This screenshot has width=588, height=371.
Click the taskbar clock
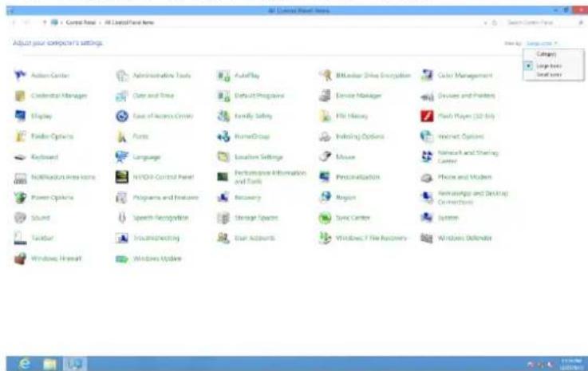point(570,364)
